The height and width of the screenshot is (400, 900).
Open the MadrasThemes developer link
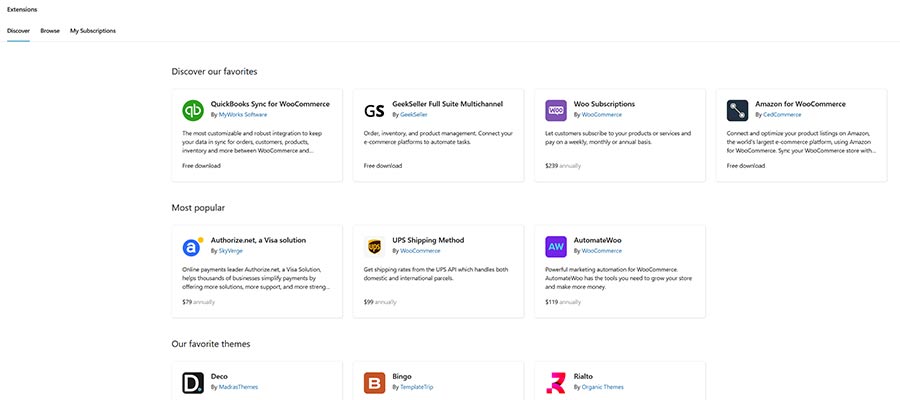tap(238, 387)
